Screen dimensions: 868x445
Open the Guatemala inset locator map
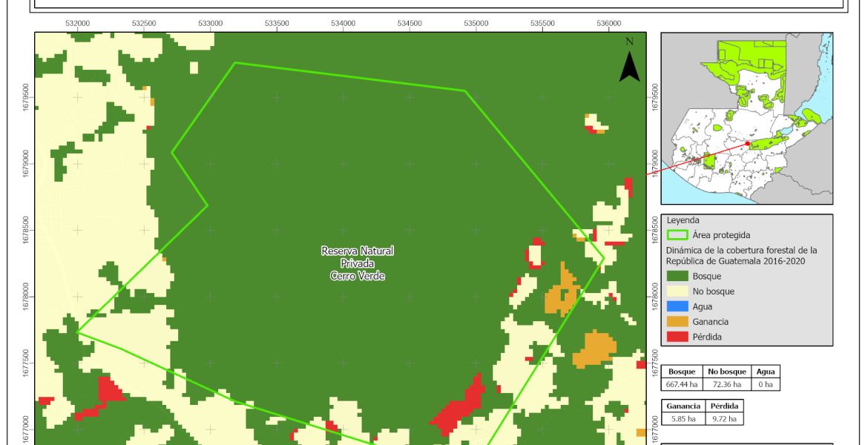click(x=746, y=118)
